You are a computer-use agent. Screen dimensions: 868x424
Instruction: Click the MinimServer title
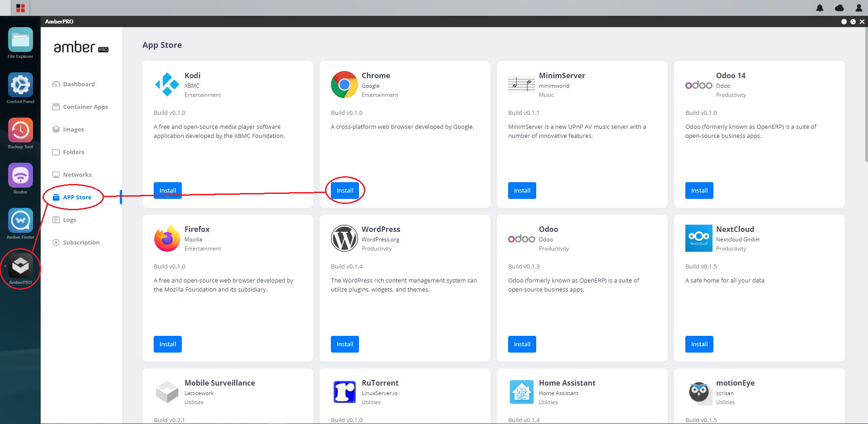pyautogui.click(x=562, y=75)
